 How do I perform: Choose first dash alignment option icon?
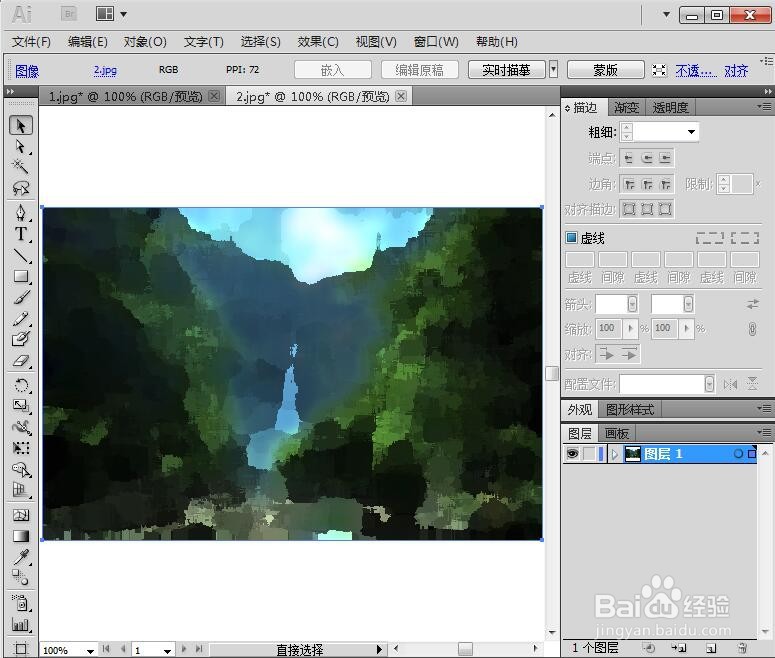coord(710,238)
